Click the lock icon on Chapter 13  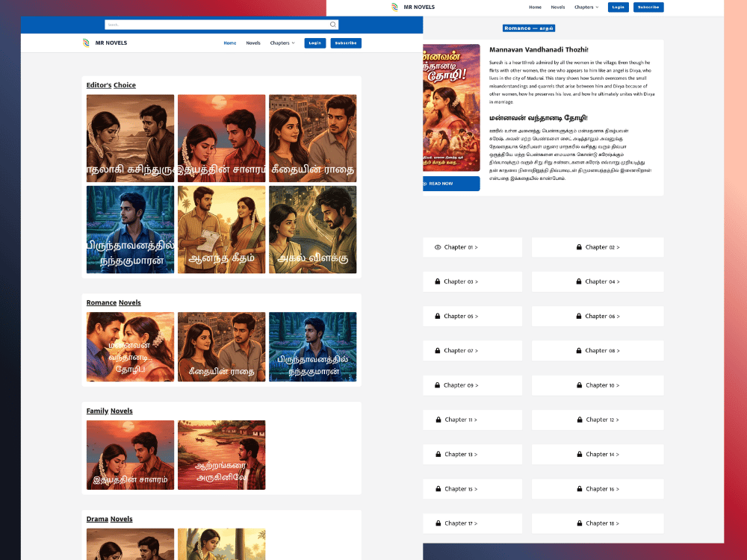pos(438,455)
